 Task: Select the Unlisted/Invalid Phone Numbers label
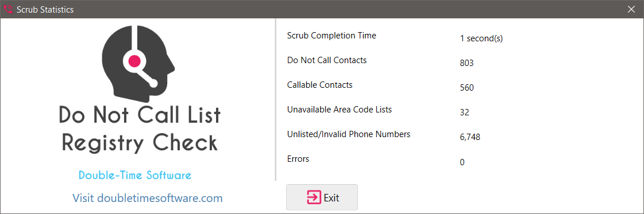coord(349,134)
